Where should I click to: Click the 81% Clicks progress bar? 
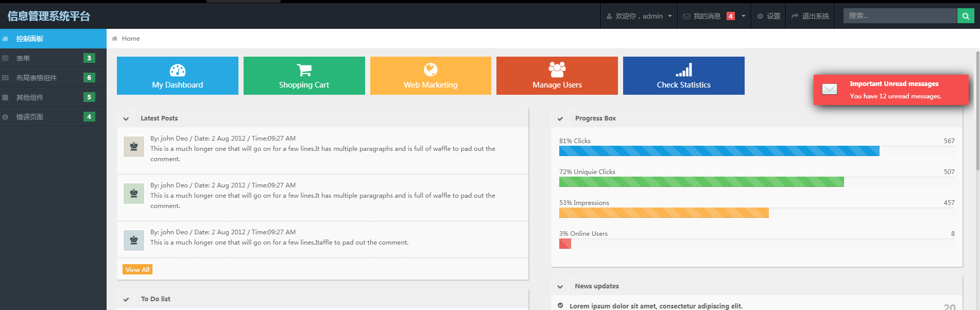pos(757,151)
